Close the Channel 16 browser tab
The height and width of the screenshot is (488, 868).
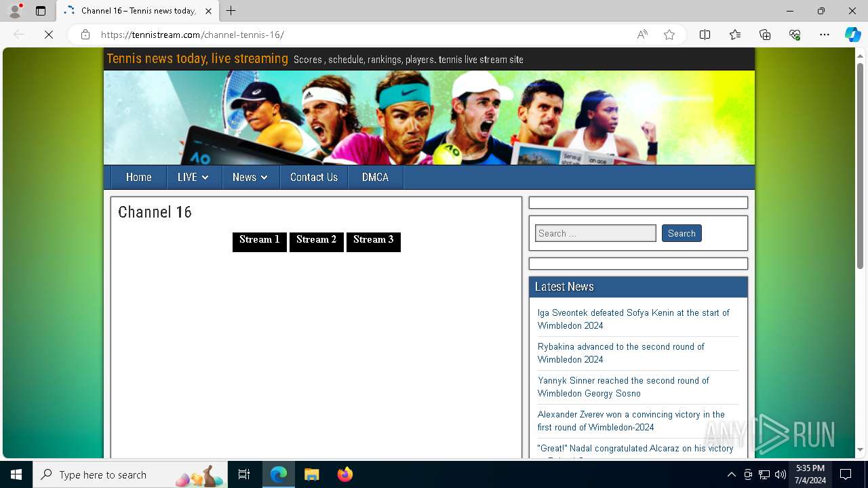click(x=208, y=11)
